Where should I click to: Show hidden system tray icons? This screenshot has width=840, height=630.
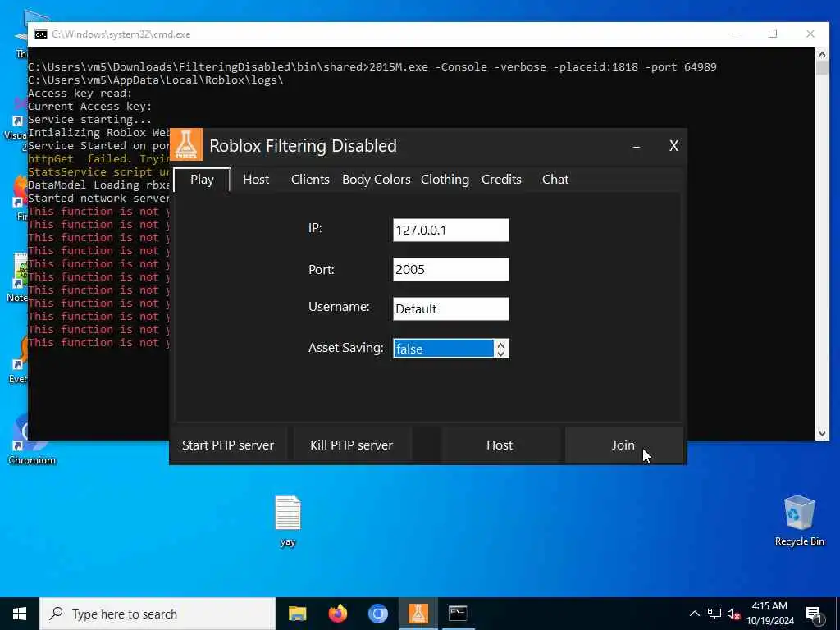694,614
